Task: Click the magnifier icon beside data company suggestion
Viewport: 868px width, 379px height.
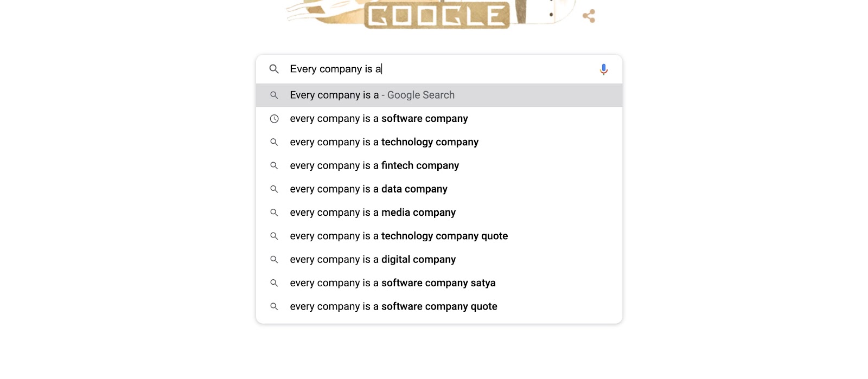Action: pos(274,189)
